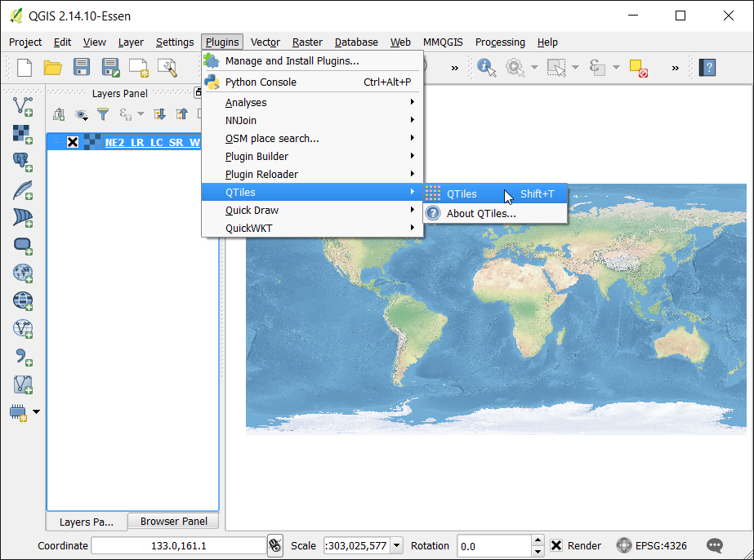Open the Help Contents book icon
The height and width of the screenshot is (560, 754).
[x=707, y=68]
